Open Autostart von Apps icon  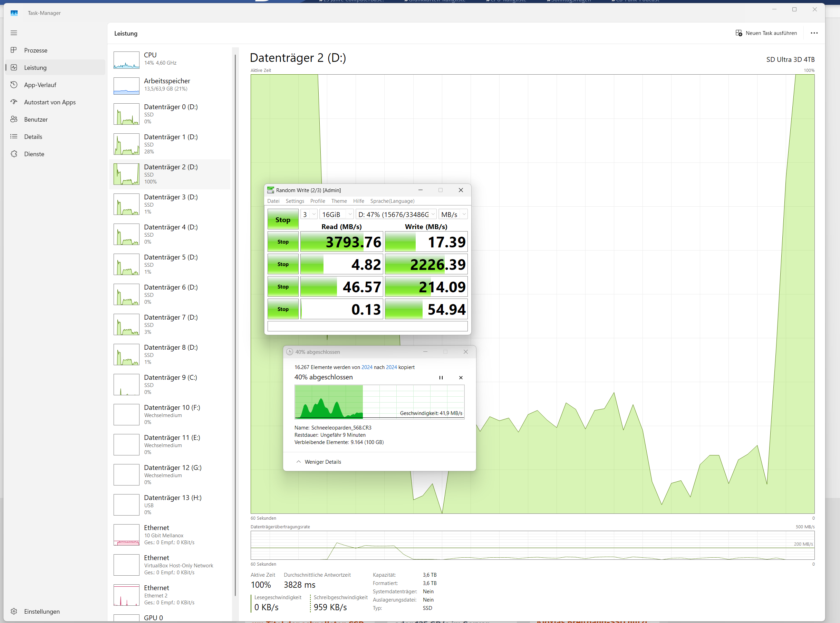(14, 102)
